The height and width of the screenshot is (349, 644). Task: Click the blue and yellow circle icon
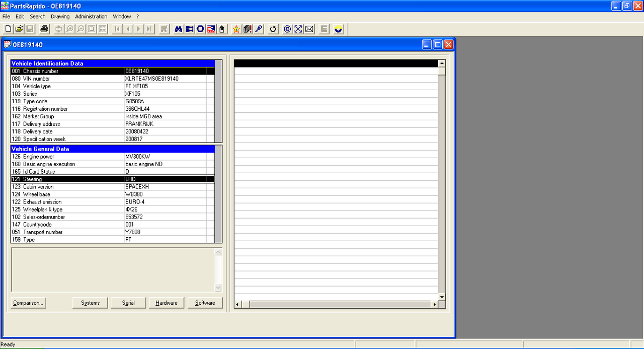pyautogui.click(x=338, y=29)
